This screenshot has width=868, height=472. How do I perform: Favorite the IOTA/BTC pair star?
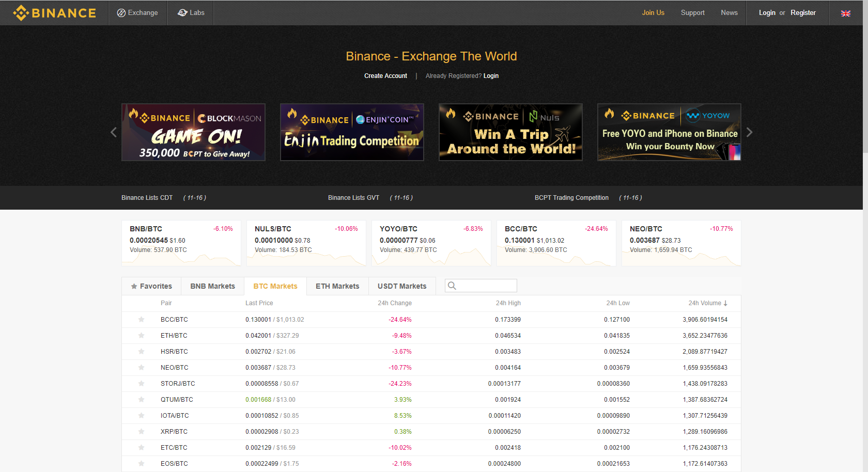click(x=141, y=416)
